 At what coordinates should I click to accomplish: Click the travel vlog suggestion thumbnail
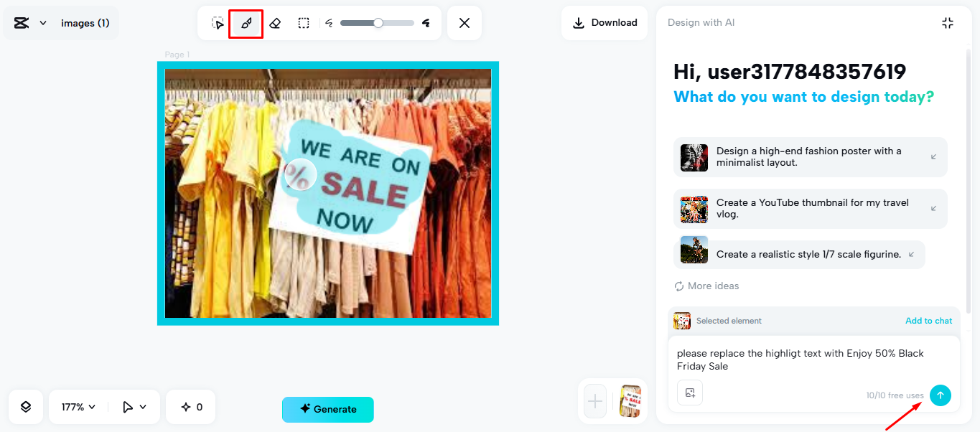[694, 209]
